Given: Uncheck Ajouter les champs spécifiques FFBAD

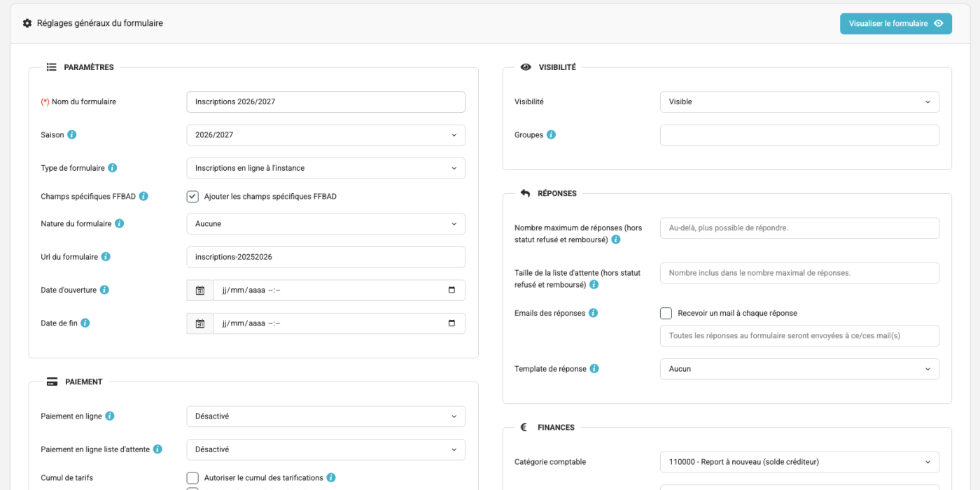Looking at the screenshot, I should coord(192,197).
